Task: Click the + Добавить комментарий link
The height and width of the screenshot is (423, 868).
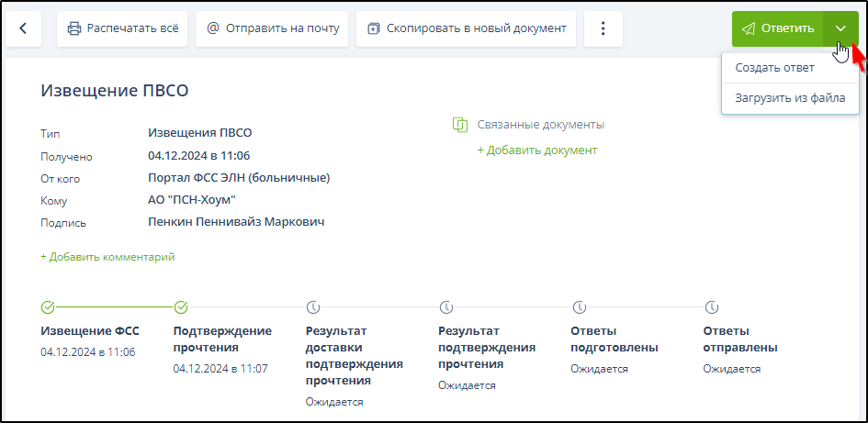Action: (107, 257)
